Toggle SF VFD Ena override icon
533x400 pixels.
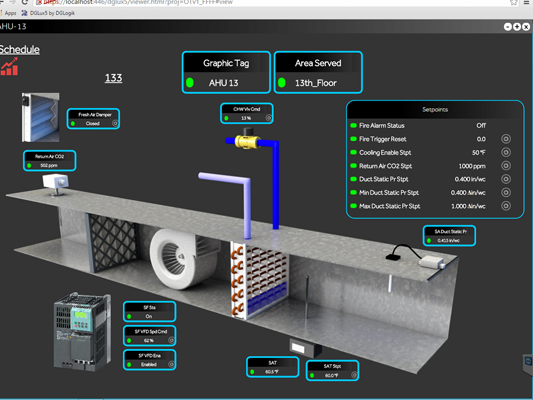coord(171,364)
